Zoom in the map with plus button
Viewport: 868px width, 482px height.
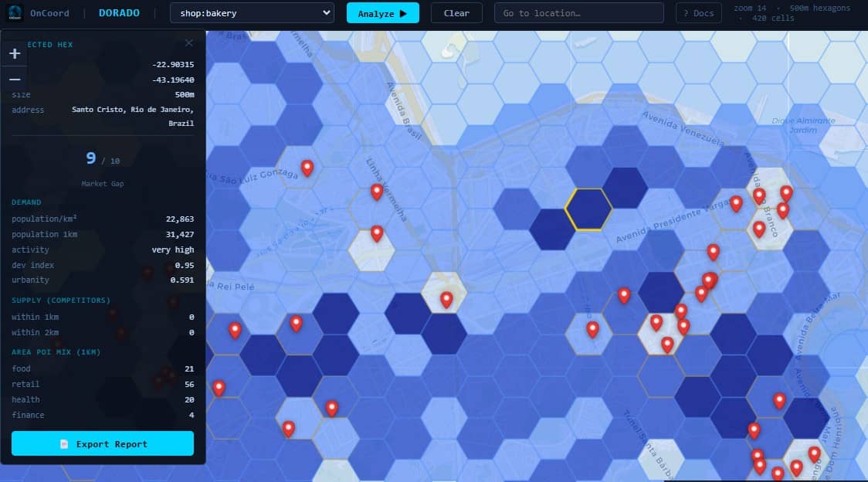tap(15, 54)
